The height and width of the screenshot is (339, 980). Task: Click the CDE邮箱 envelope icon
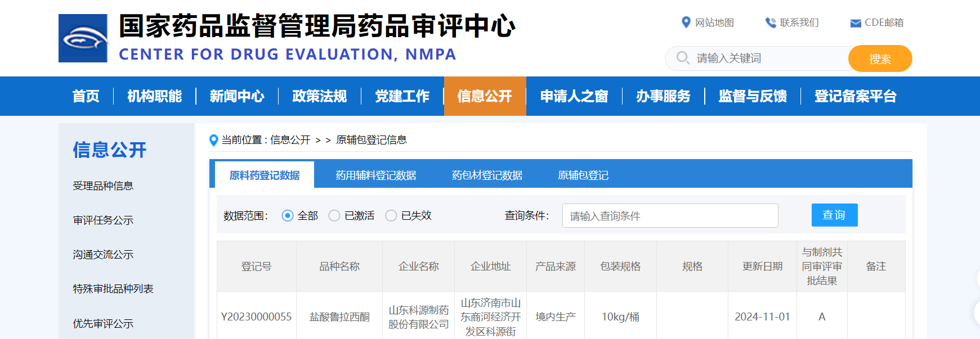(x=856, y=23)
